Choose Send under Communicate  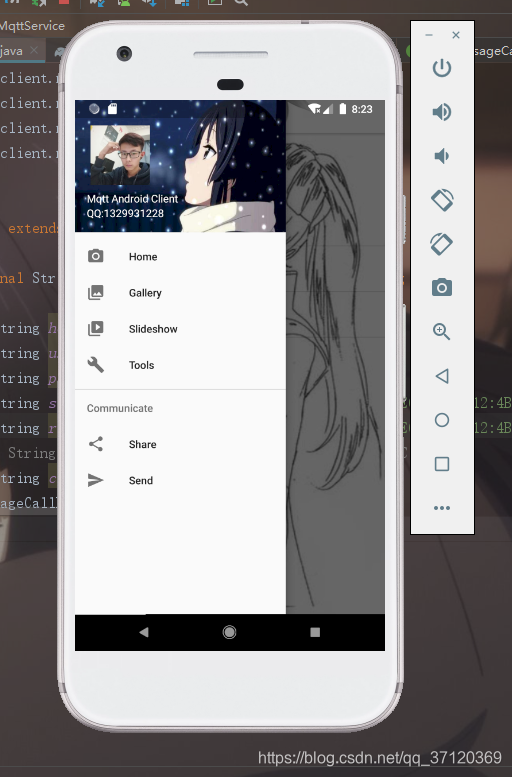point(180,481)
